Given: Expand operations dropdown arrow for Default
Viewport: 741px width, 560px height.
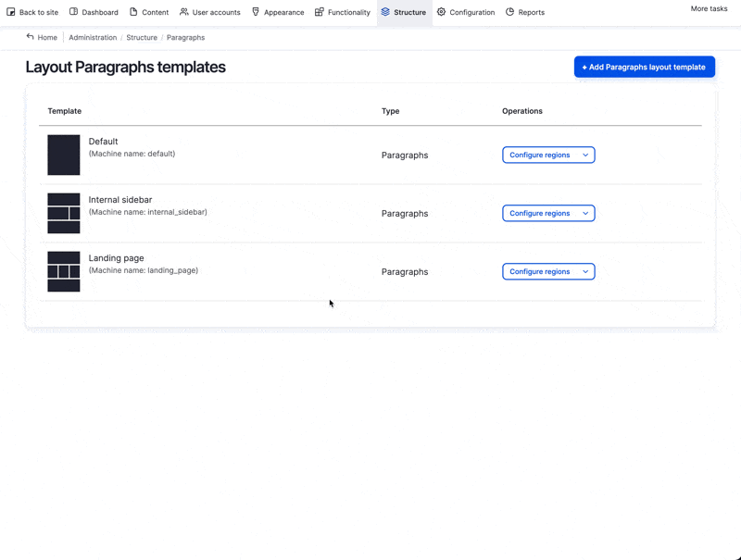Looking at the screenshot, I should [x=585, y=155].
